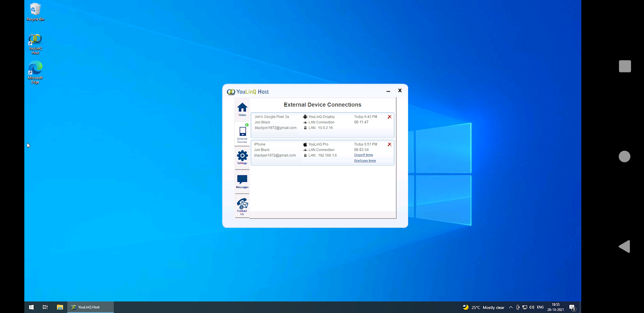Open the Recycle Bin desktop icon

point(35,12)
